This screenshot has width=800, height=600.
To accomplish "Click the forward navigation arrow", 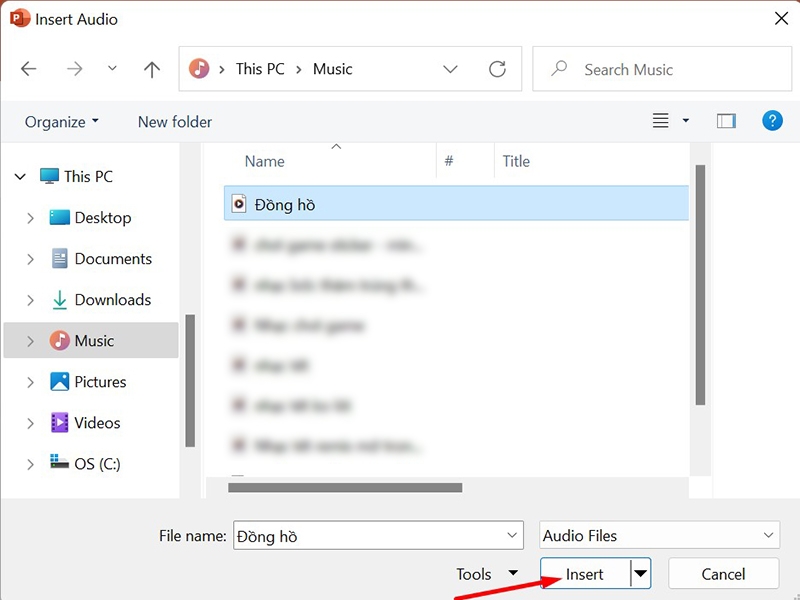I will click(74, 69).
